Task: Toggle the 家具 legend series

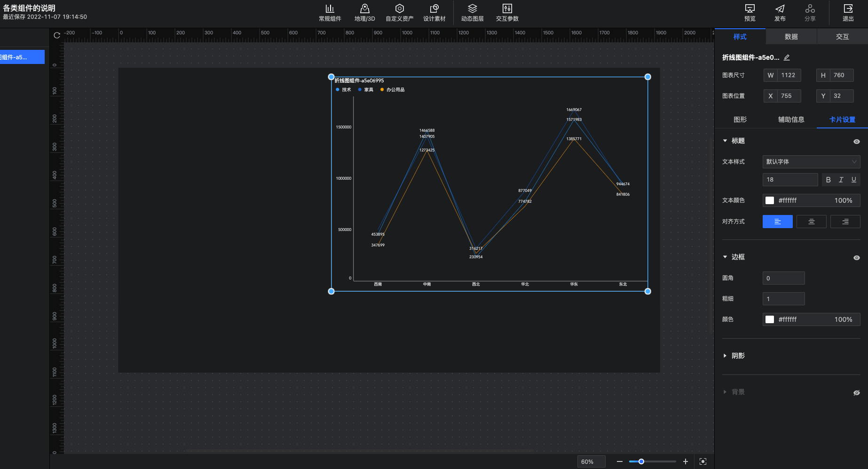Action: point(366,89)
